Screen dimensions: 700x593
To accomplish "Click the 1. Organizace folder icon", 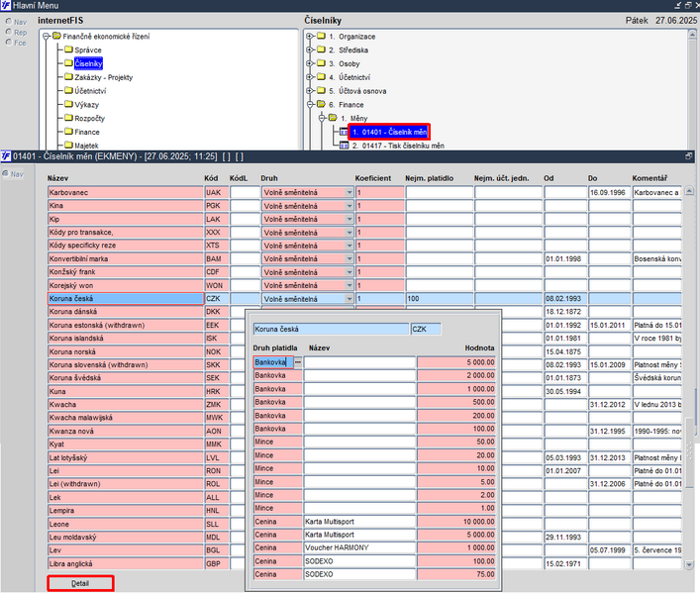I will click(322, 36).
